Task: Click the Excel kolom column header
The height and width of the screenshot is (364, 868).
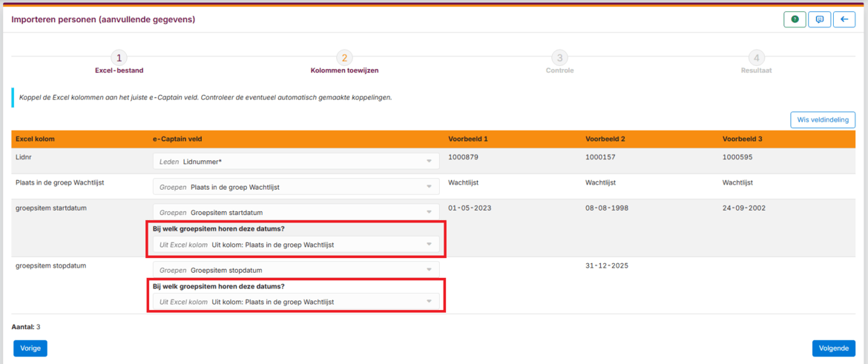Action: [x=34, y=139]
